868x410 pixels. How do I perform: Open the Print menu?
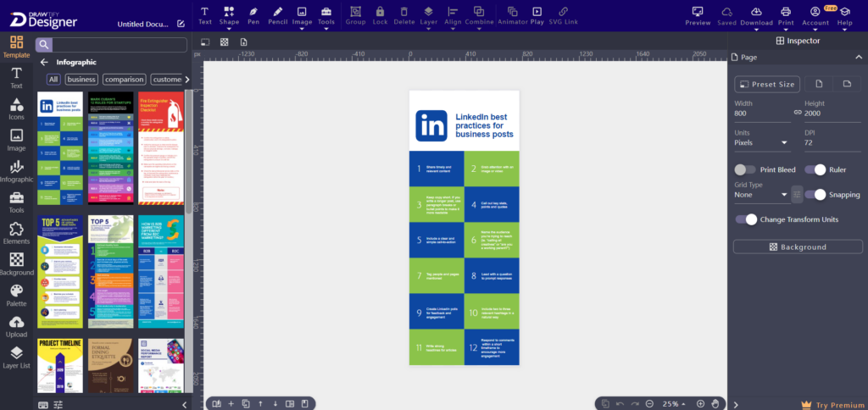tap(786, 17)
